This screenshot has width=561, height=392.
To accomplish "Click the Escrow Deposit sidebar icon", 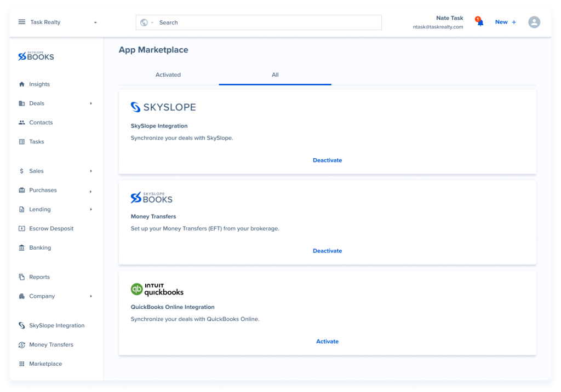I will [22, 228].
